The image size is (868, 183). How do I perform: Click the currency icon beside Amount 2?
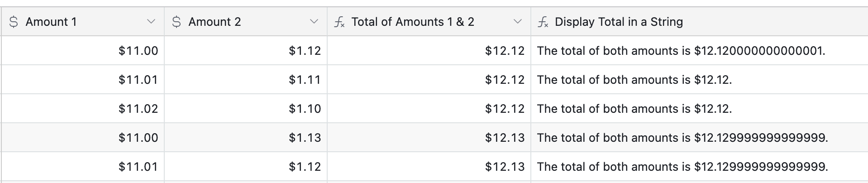tap(176, 22)
